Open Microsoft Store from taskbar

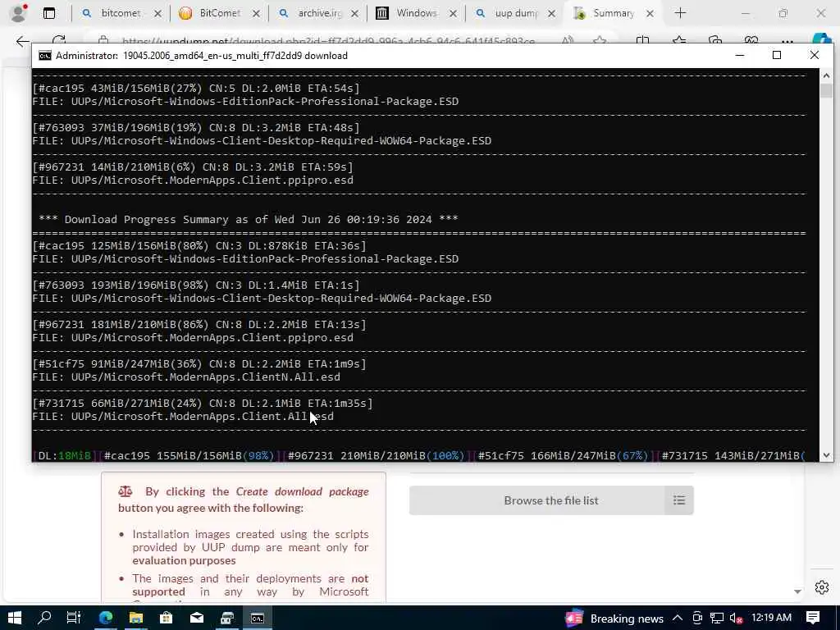(166, 619)
